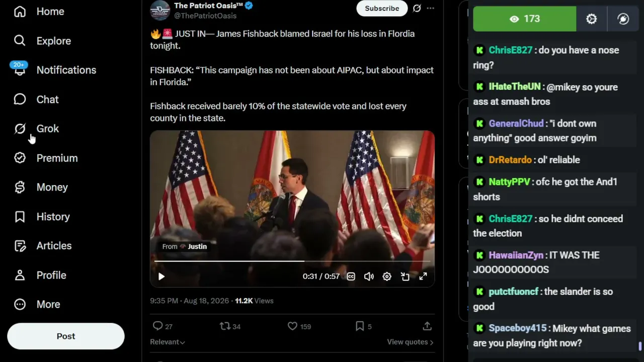Open Articles menu label

[54, 246]
